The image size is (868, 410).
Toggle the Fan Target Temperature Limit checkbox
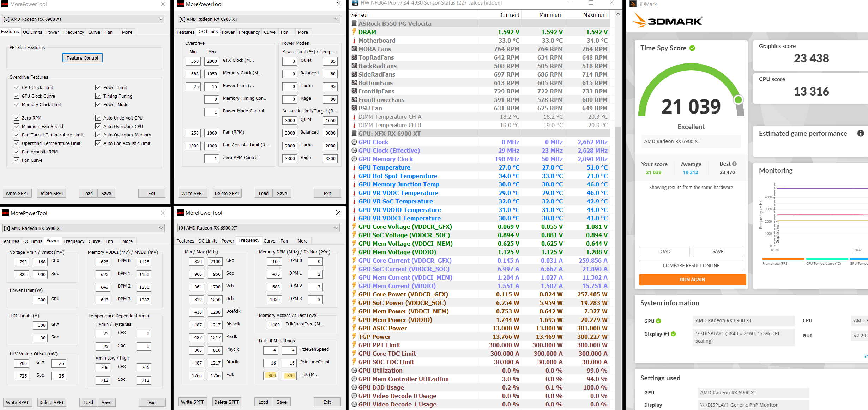tap(17, 135)
